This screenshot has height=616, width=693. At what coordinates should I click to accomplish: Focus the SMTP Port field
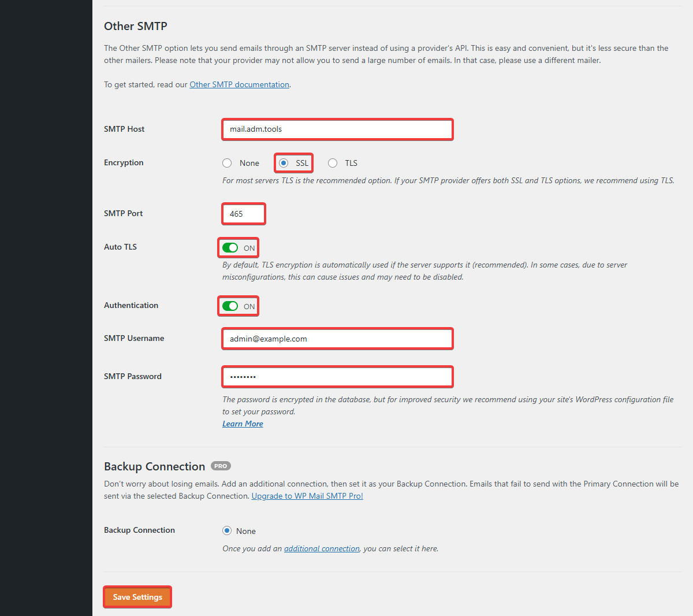[x=244, y=214]
